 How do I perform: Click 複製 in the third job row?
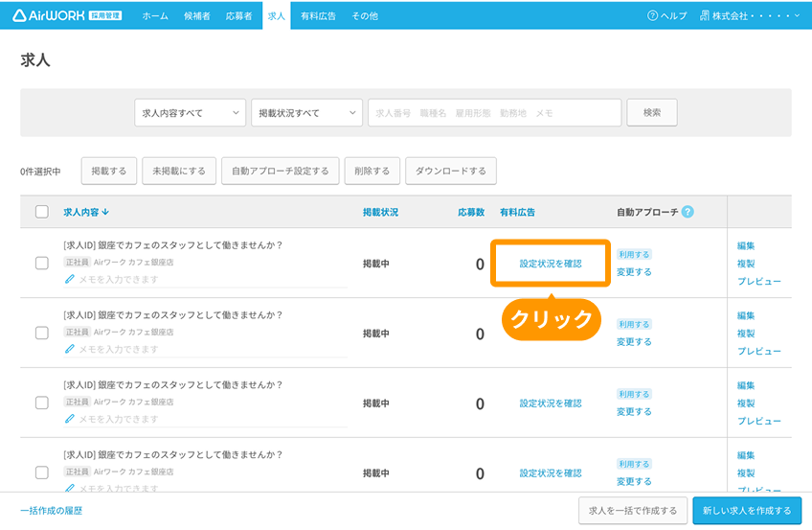(746, 403)
